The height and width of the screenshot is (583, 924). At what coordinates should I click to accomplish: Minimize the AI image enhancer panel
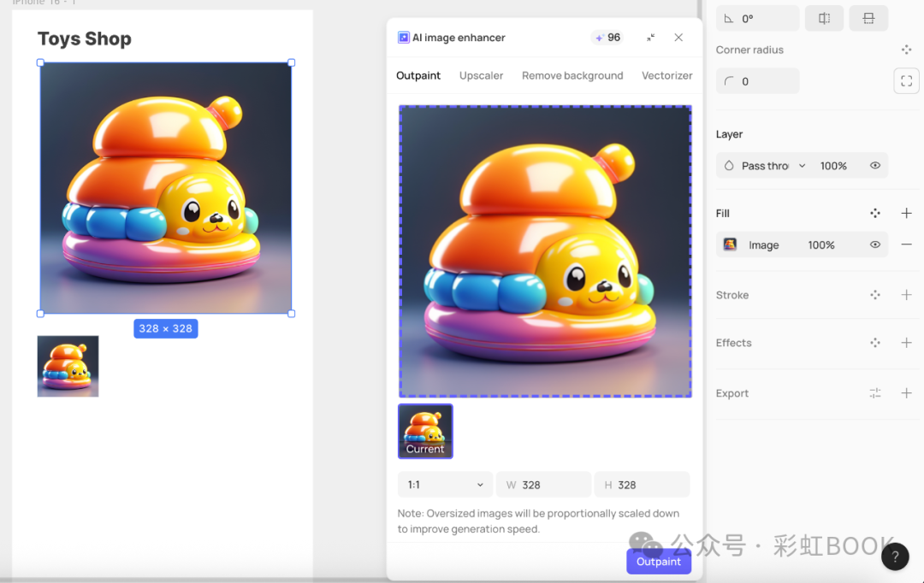[651, 38]
